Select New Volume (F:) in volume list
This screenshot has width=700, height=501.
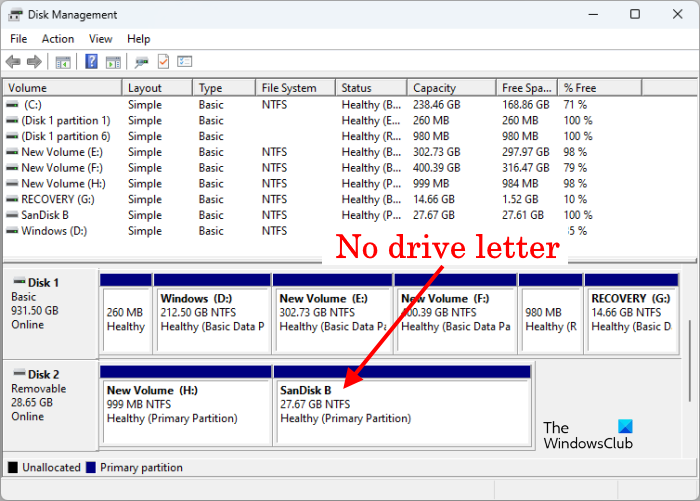[299, 168]
